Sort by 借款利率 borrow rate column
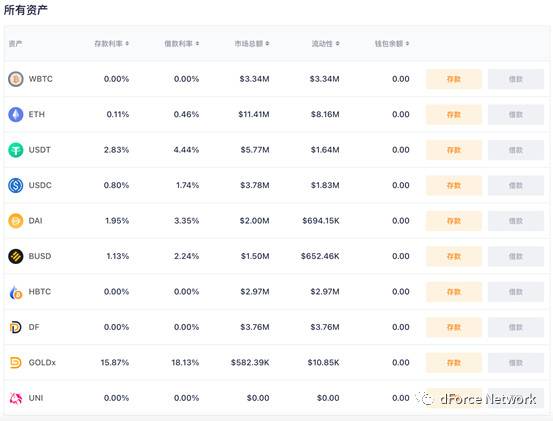553x421 pixels. click(x=182, y=44)
